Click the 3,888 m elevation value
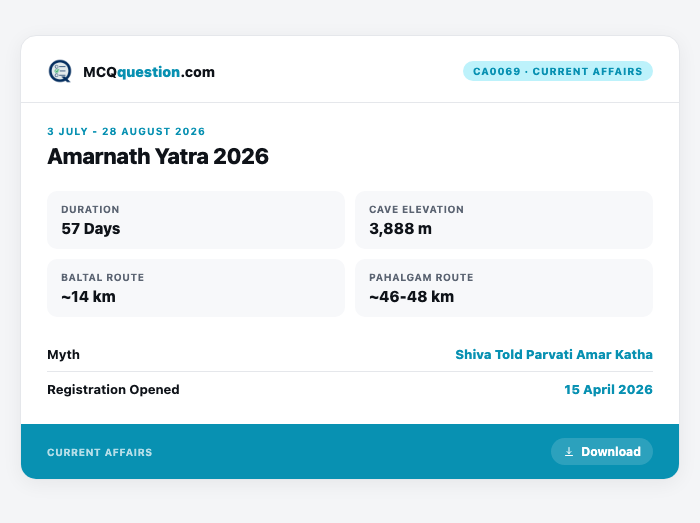The width and height of the screenshot is (700, 523). point(400,229)
